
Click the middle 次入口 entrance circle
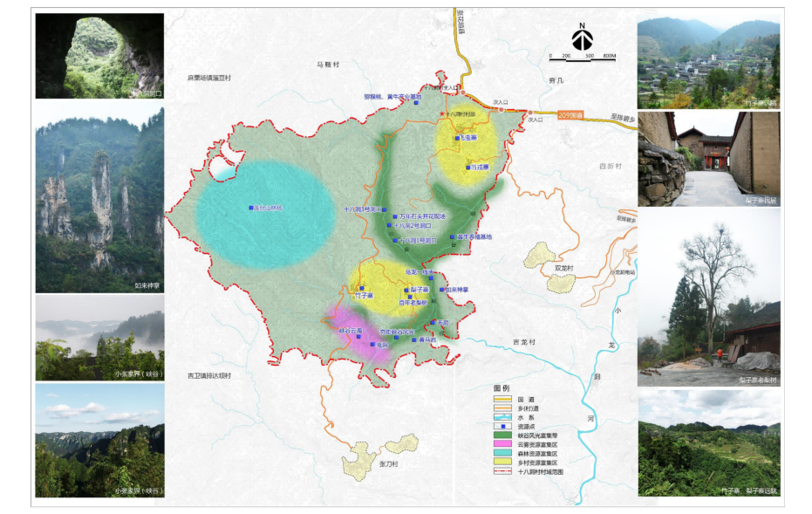coord(501,110)
